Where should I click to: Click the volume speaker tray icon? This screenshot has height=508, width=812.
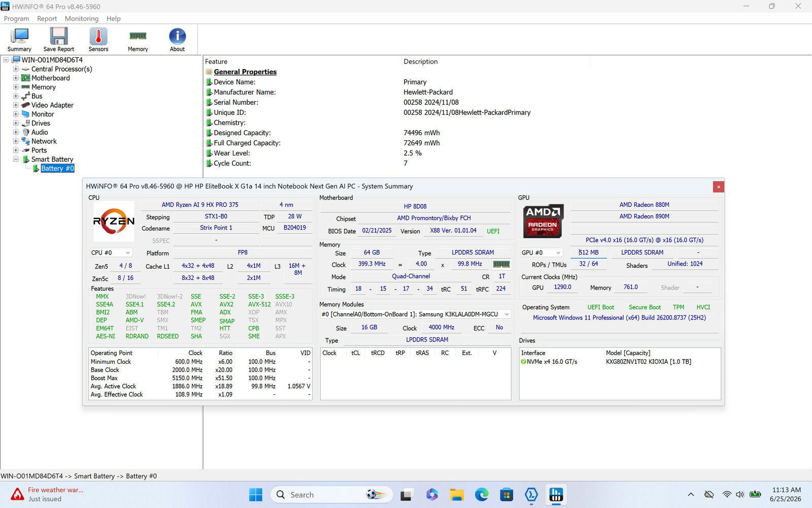(x=740, y=494)
